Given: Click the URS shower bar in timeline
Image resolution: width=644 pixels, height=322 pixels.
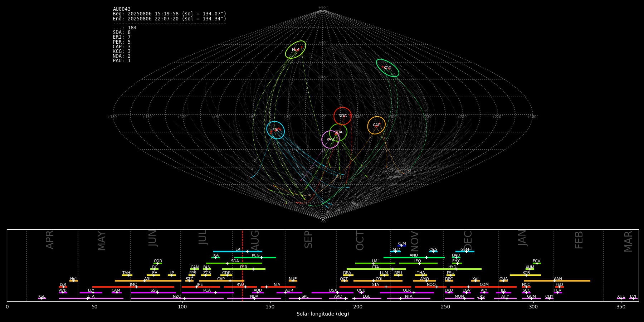Looking at the screenshot, I should pos(481,298).
